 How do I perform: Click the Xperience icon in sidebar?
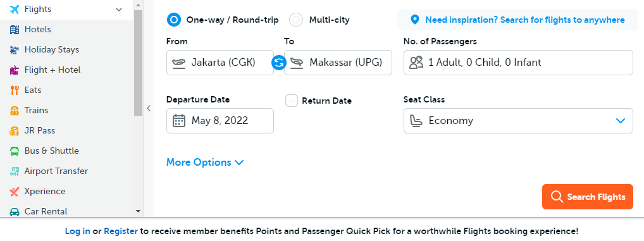pos(15,191)
